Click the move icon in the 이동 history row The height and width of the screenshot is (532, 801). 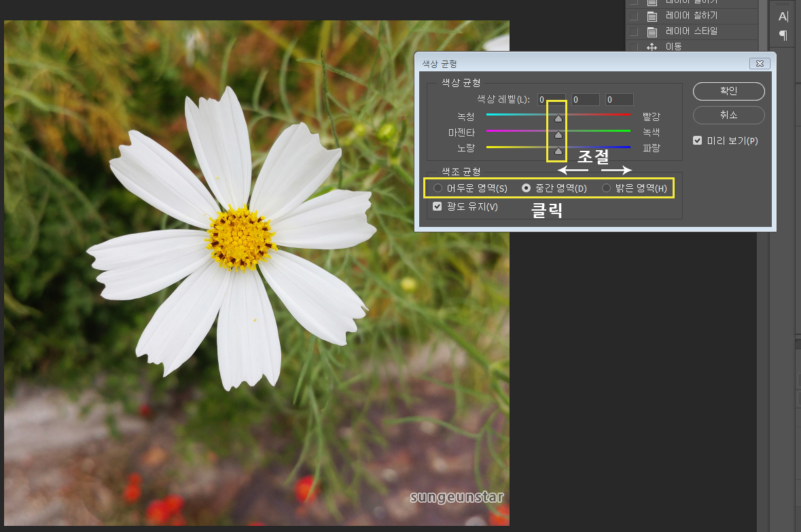click(x=652, y=47)
